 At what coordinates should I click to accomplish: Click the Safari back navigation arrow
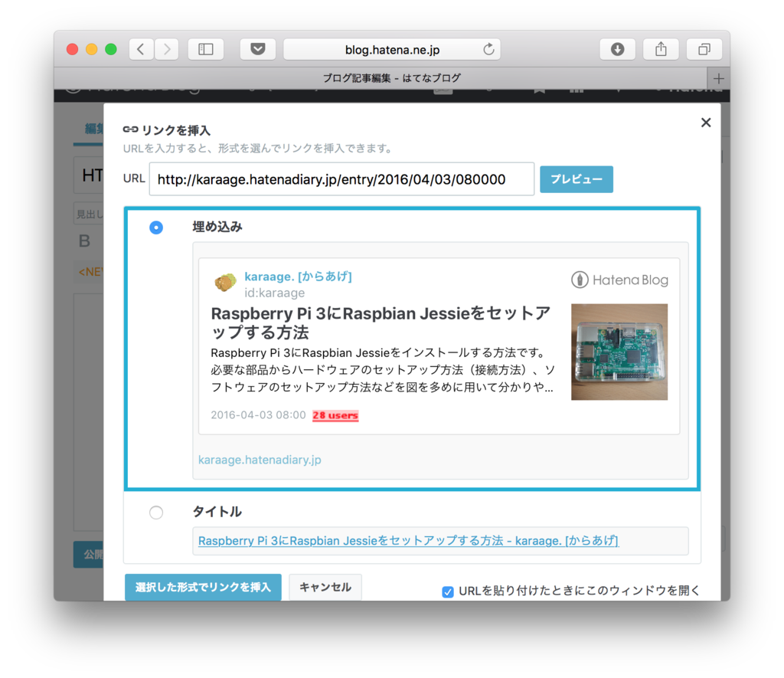[x=141, y=49]
